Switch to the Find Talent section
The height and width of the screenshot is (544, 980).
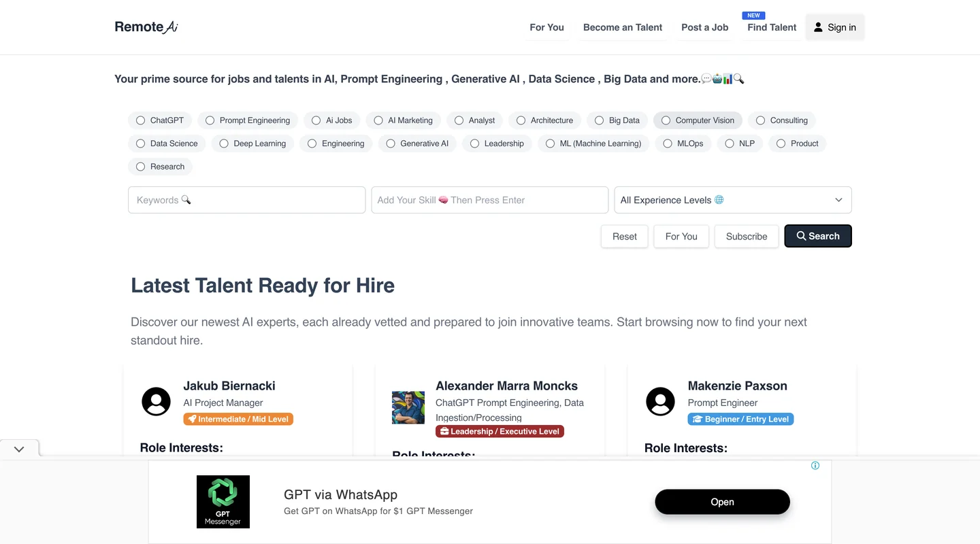click(x=771, y=27)
